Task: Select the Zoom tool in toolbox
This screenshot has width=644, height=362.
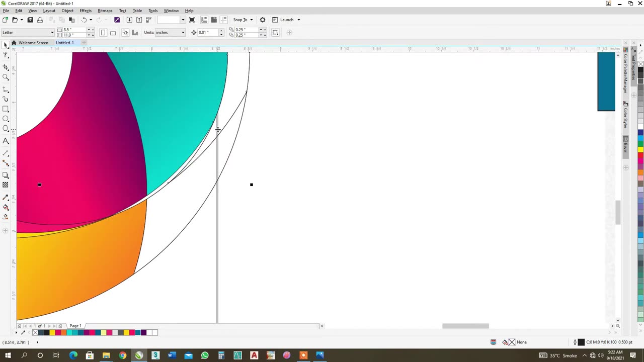Action: tap(6, 77)
